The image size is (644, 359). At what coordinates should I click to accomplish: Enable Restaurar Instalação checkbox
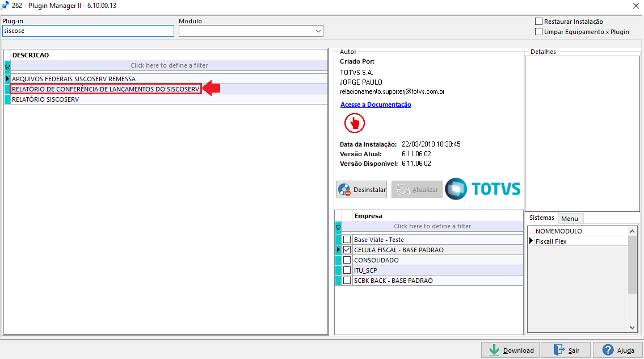(539, 22)
